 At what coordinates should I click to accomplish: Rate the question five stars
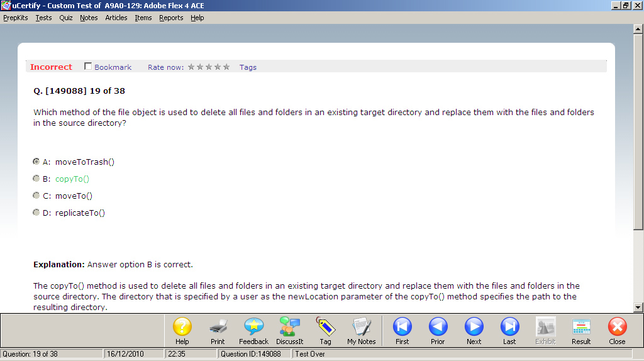point(226,67)
